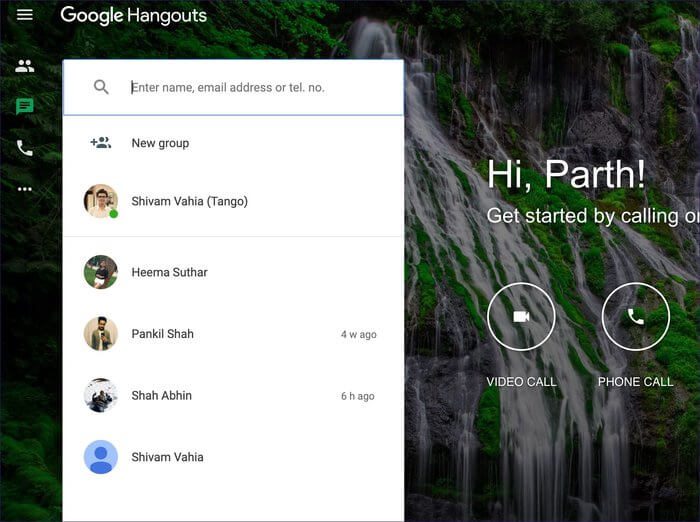The height and width of the screenshot is (522, 700).
Task: Start a phone call with handset icon
Action: coord(636,317)
